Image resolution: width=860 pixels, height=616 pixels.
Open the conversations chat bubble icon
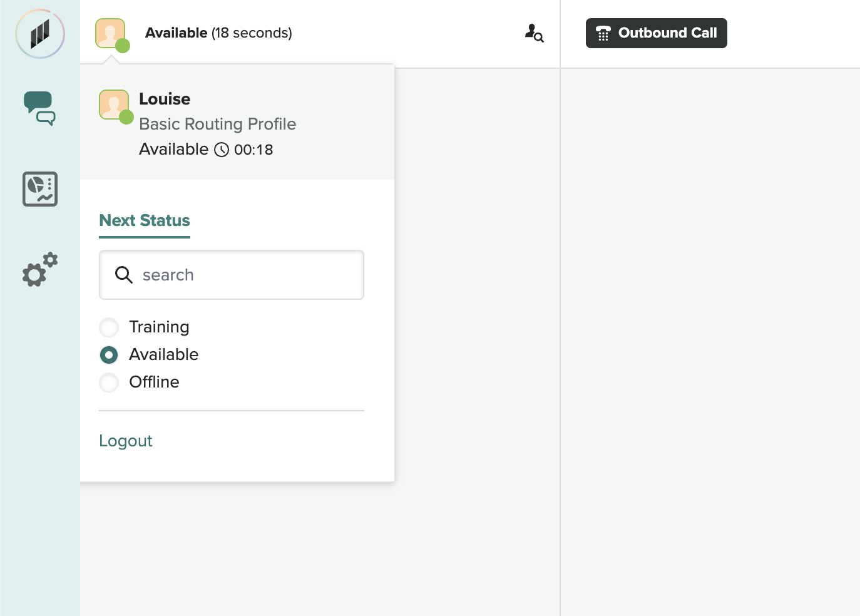(40, 108)
